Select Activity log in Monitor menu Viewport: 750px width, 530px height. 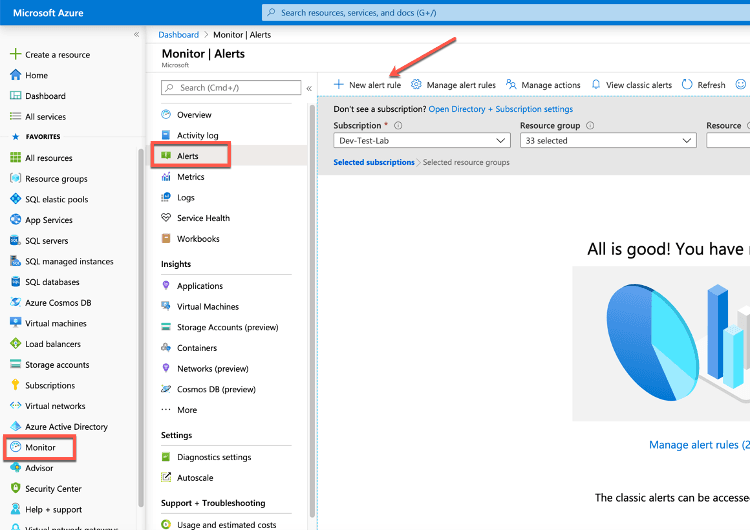(x=197, y=136)
